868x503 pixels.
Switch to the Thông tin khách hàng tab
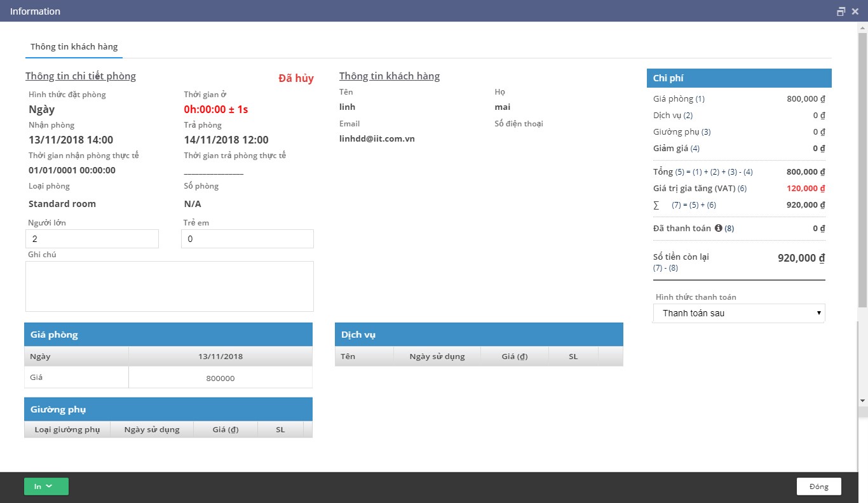74,46
